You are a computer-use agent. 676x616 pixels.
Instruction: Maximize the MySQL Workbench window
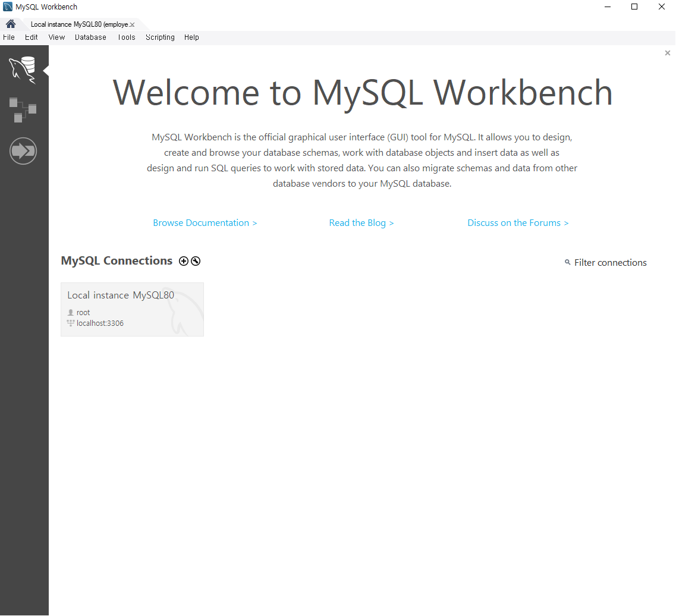(x=634, y=7)
